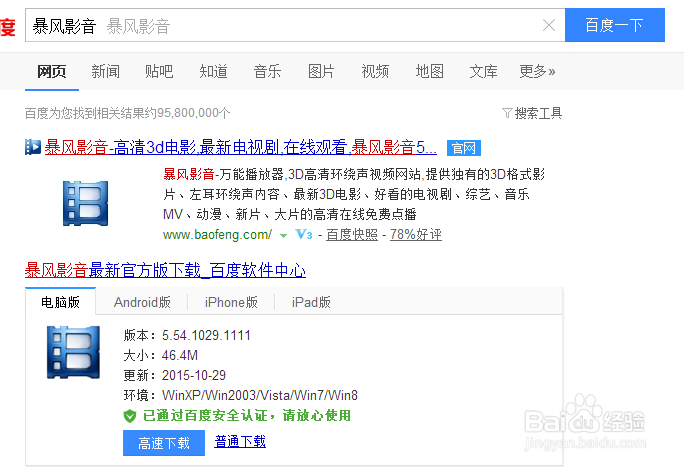
Task: Click the 官网 badge
Action: (464, 148)
